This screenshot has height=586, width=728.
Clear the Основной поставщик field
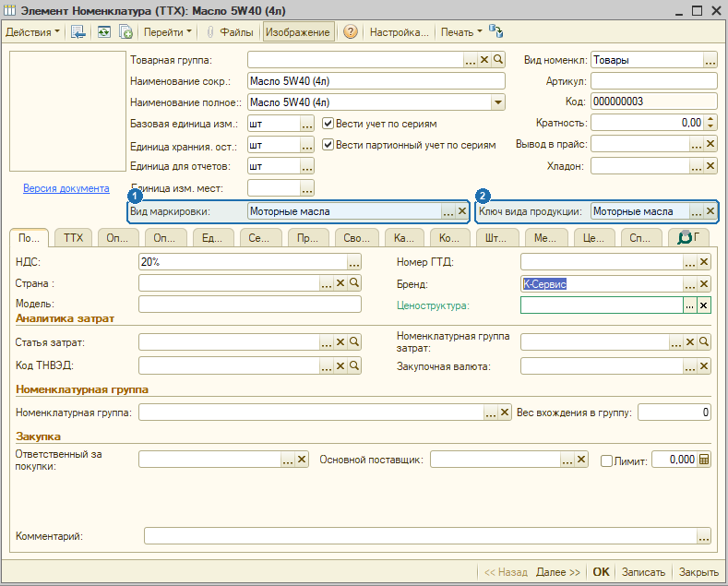[x=581, y=460]
